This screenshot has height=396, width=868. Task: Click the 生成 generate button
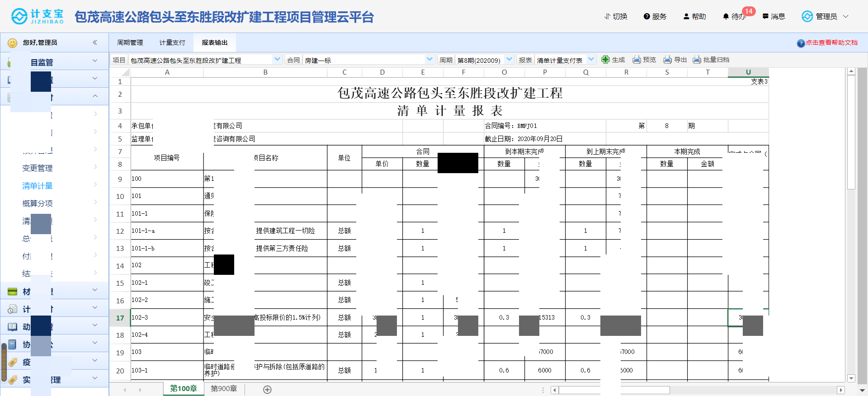613,60
